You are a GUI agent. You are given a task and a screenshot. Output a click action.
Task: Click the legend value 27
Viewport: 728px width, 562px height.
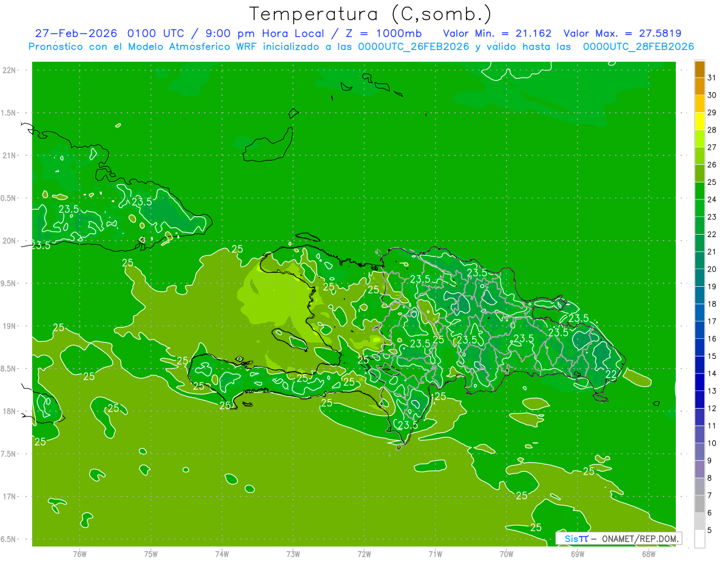(x=712, y=147)
